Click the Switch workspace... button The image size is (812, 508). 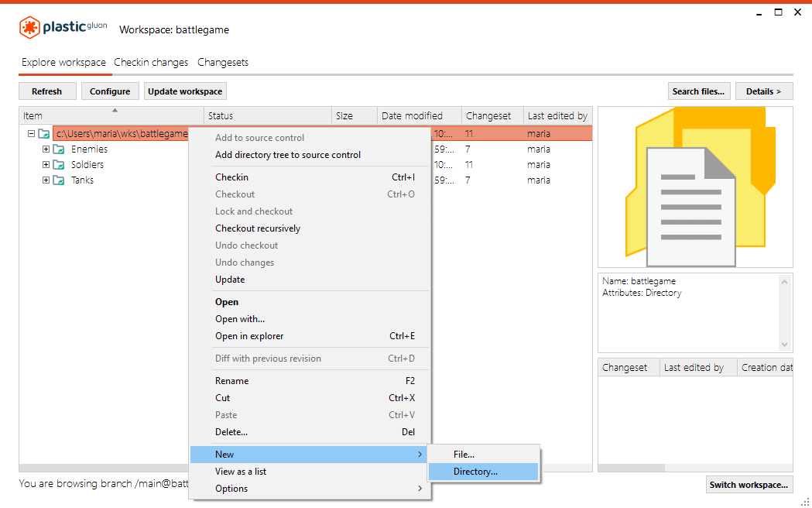tap(749, 485)
